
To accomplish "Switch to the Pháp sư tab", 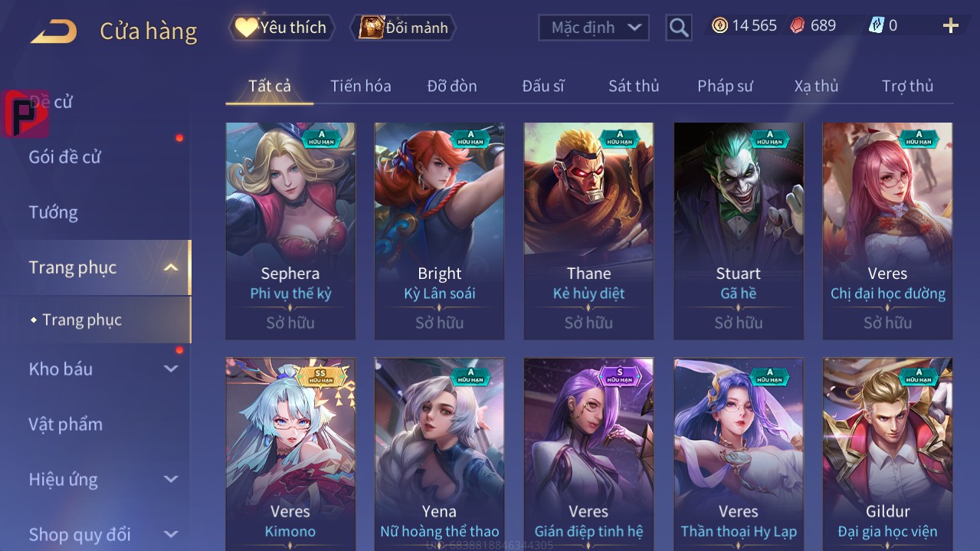I will click(725, 86).
